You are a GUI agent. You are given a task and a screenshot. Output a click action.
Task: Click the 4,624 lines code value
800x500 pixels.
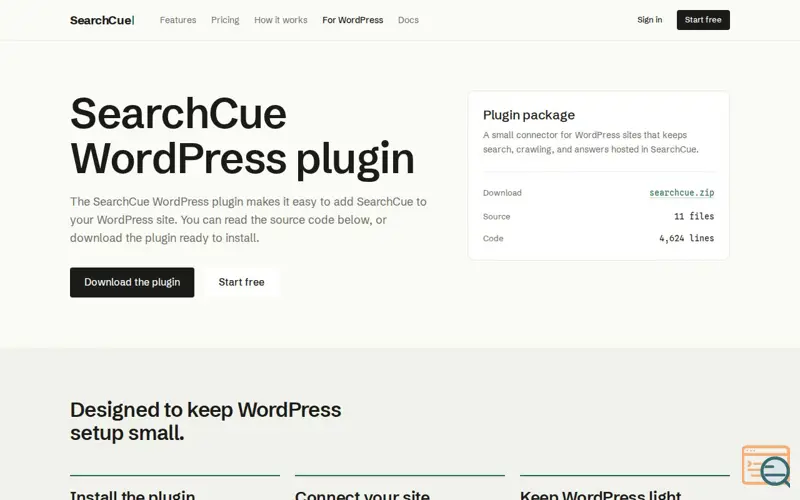pos(686,238)
